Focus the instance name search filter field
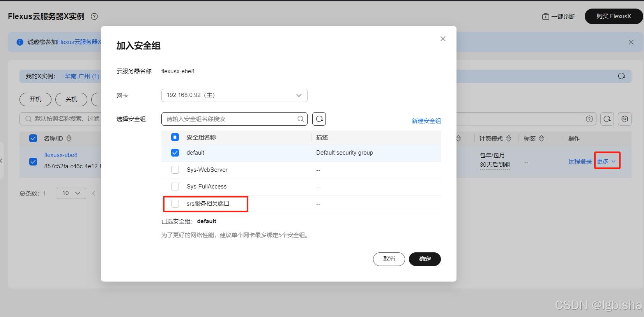This screenshot has width=644, height=317. [66, 119]
